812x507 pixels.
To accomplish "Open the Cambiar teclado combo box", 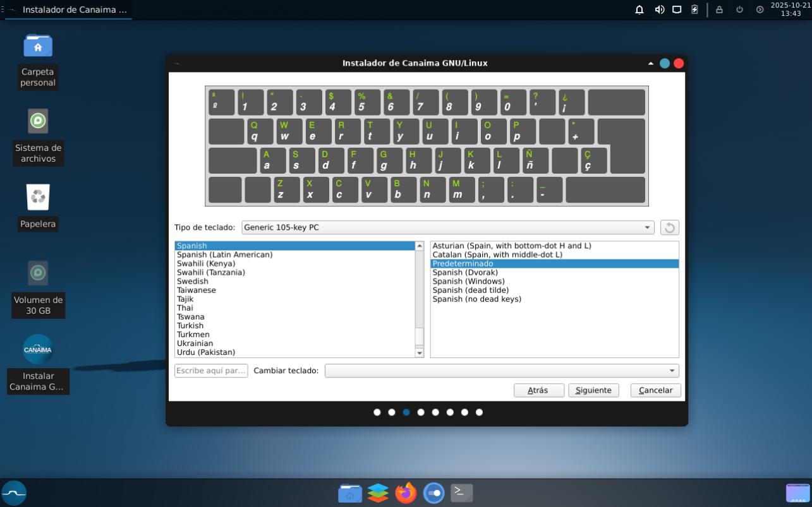I will point(502,371).
